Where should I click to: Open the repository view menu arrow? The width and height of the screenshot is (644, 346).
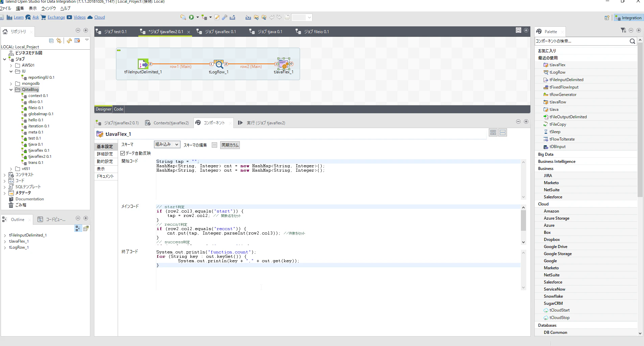click(x=87, y=40)
